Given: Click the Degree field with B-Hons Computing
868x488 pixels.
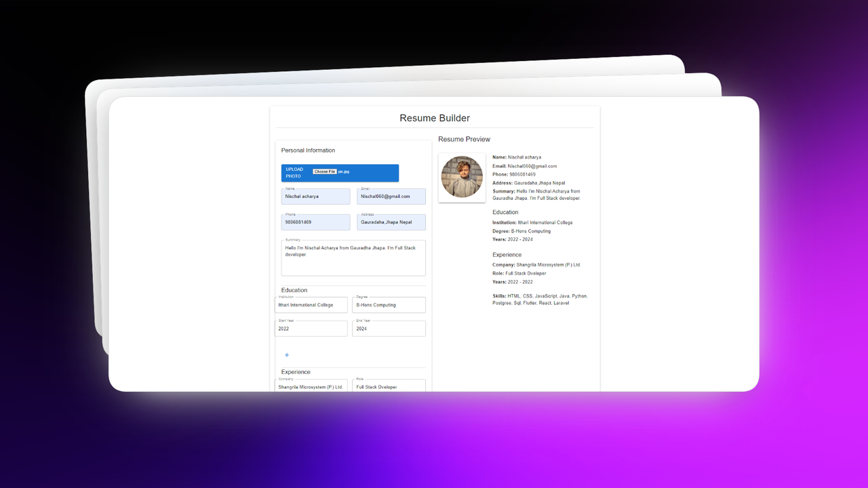Looking at the screenshot, I should tap(389, 305).
